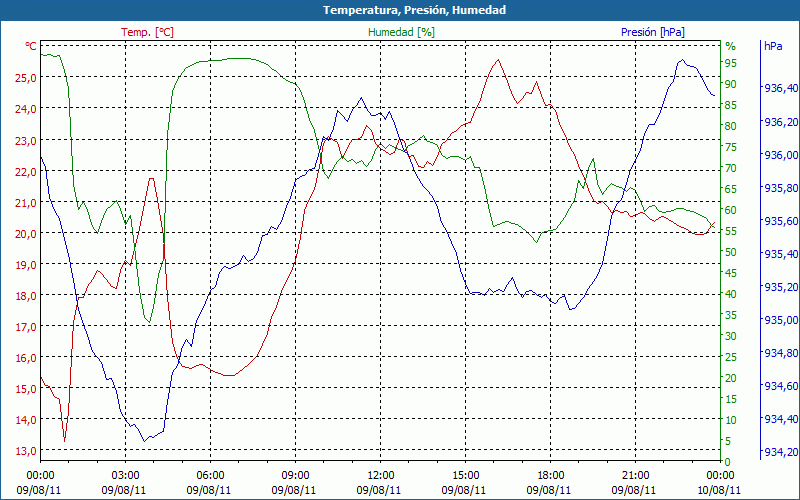Click the '934,80' pressure axis value
This screenshot has height=500, width=800.
coord(781,354)
